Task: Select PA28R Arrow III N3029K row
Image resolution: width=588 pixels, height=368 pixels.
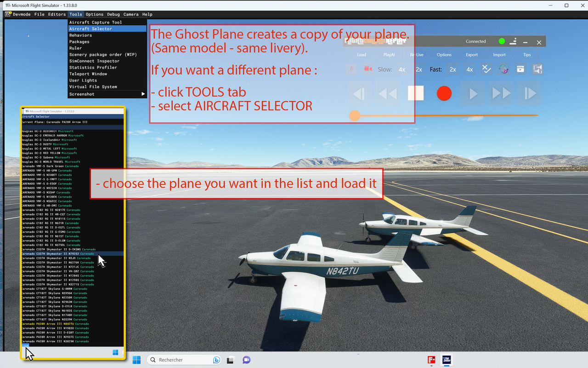Action: coord(73,341)
